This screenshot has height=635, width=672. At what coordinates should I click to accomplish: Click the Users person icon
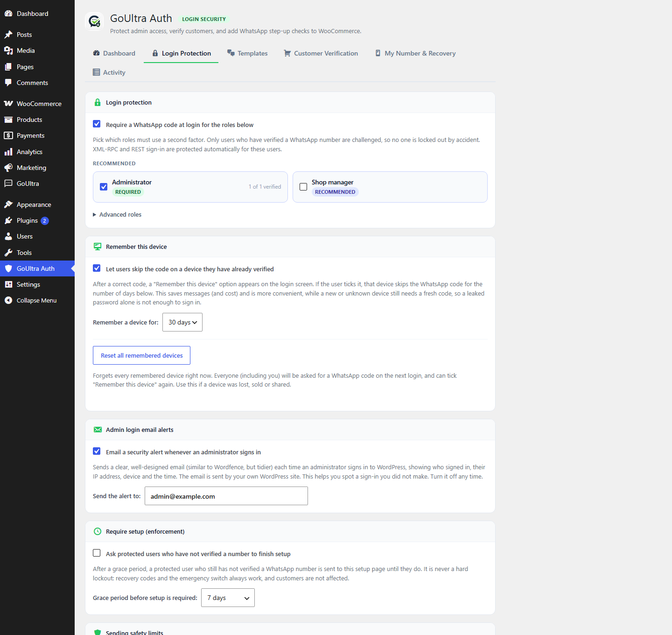[x=8, y=236]
